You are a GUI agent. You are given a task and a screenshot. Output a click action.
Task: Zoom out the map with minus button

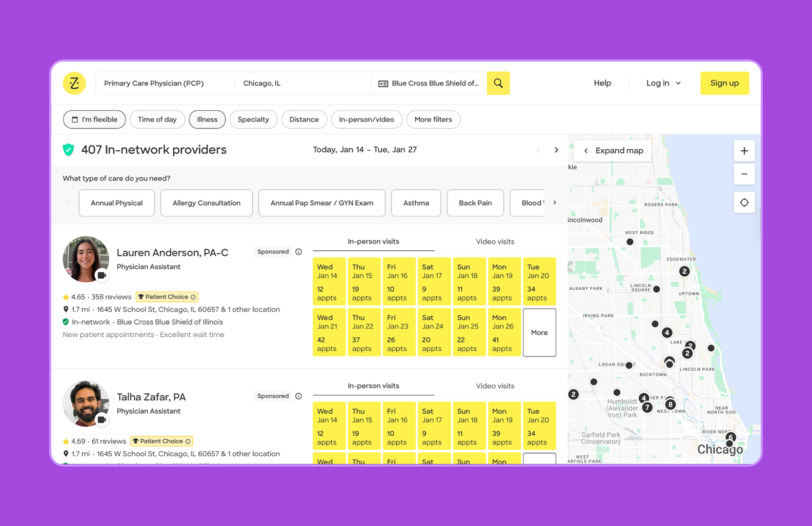pyautogui.click(x=744, y=174)
